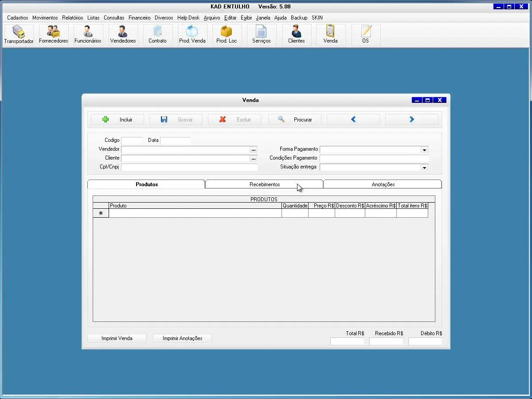The image size is (532, 399).
Task: Open Vendedor lookup ellipsis button
Action: 254,150
